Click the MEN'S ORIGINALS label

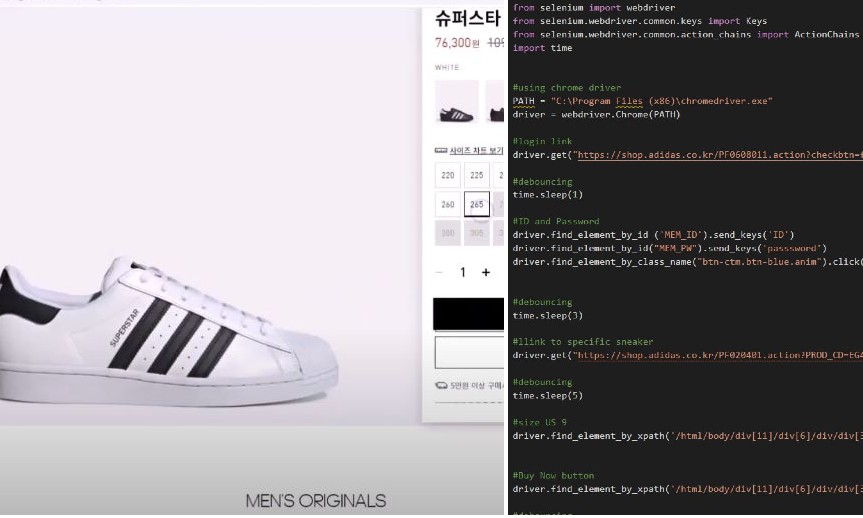315,500
